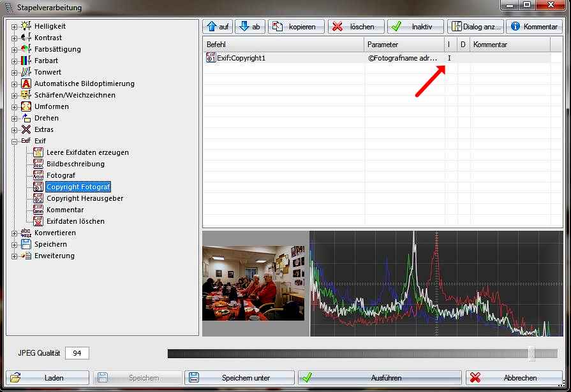Select Bildbeschreibung in the Exif tree

tap(75, 164)
